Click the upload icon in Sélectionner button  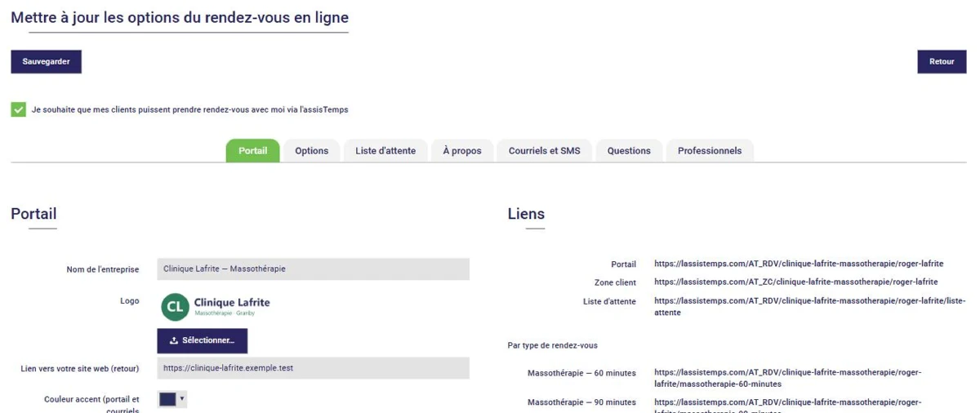click(x=174, y=340)
